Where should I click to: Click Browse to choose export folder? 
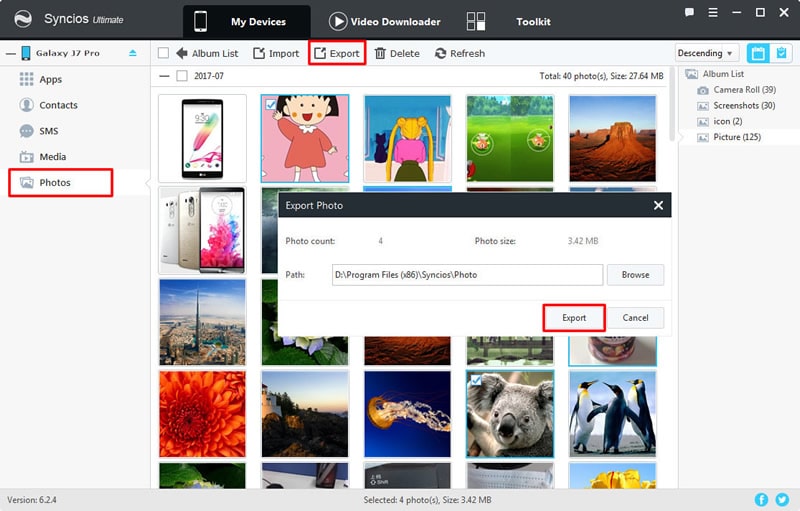[x=635, y=274]
